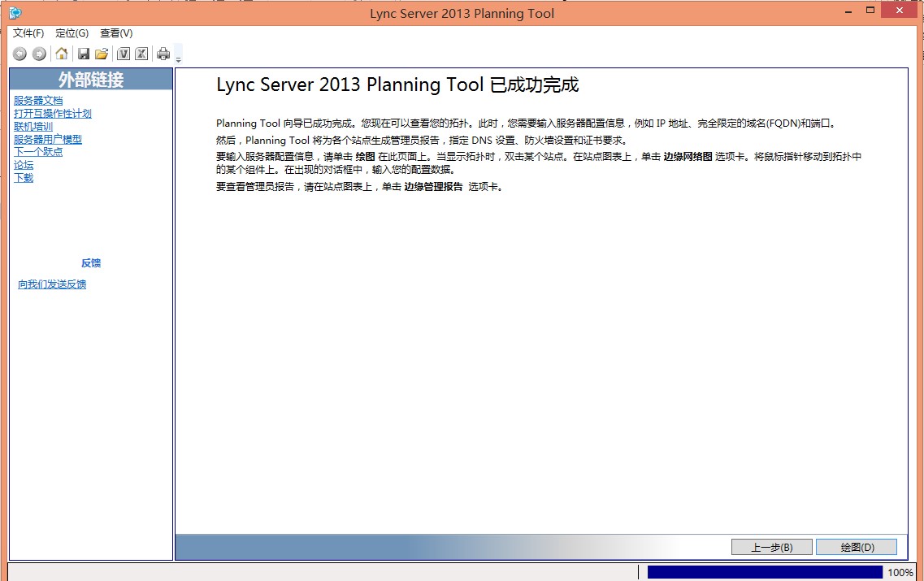This screenshot has height=581, width=924.
Task: Print using the printer icon
Action: (x=163, y=54)
